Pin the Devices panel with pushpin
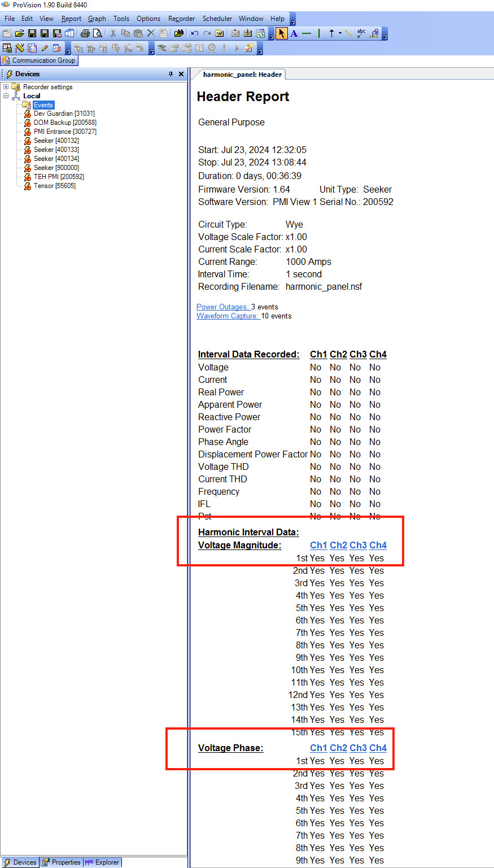 pos(171,74)
